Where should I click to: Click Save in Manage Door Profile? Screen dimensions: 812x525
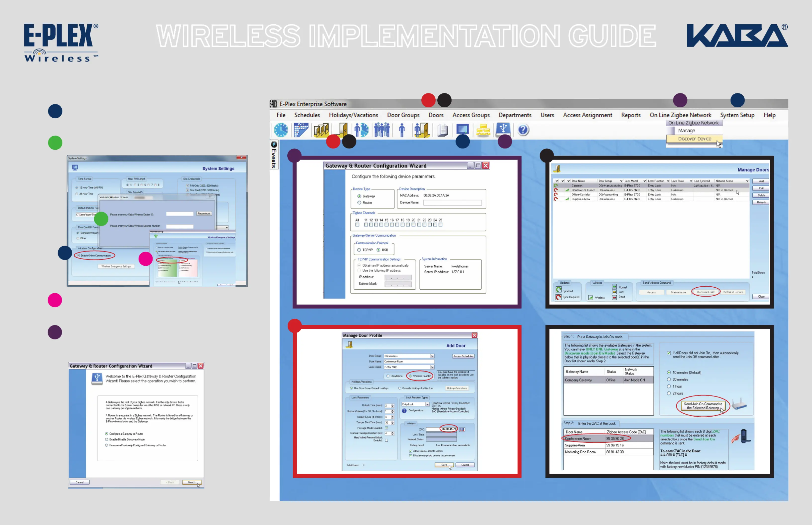pyautogui.click(x=444, y=465)
